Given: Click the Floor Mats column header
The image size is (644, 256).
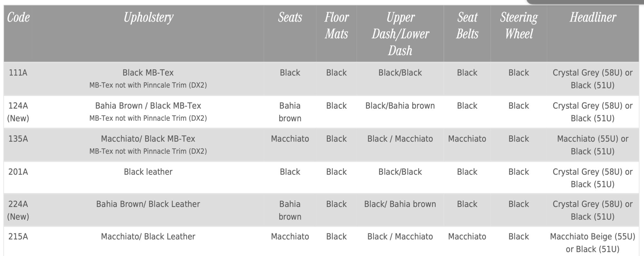Looking at the screenshot, I should [x=336, y=26].
